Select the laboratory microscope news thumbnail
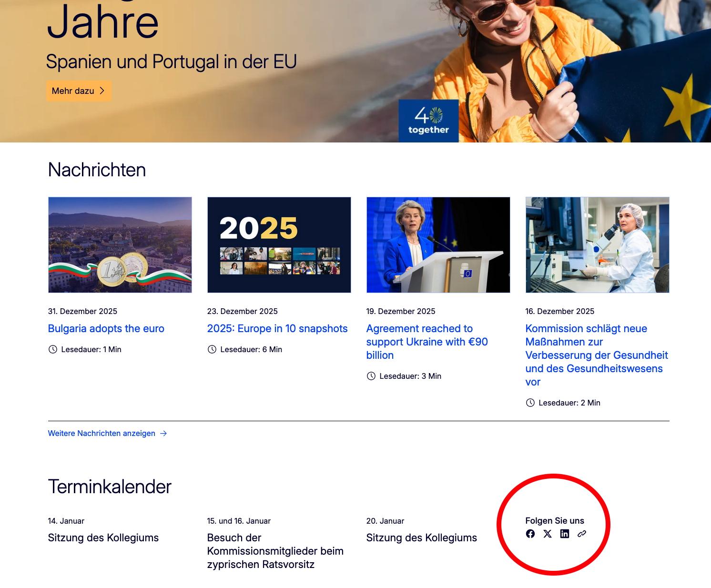Image resolution: width=711 pixels, height=588 pixels. [597, 245]
